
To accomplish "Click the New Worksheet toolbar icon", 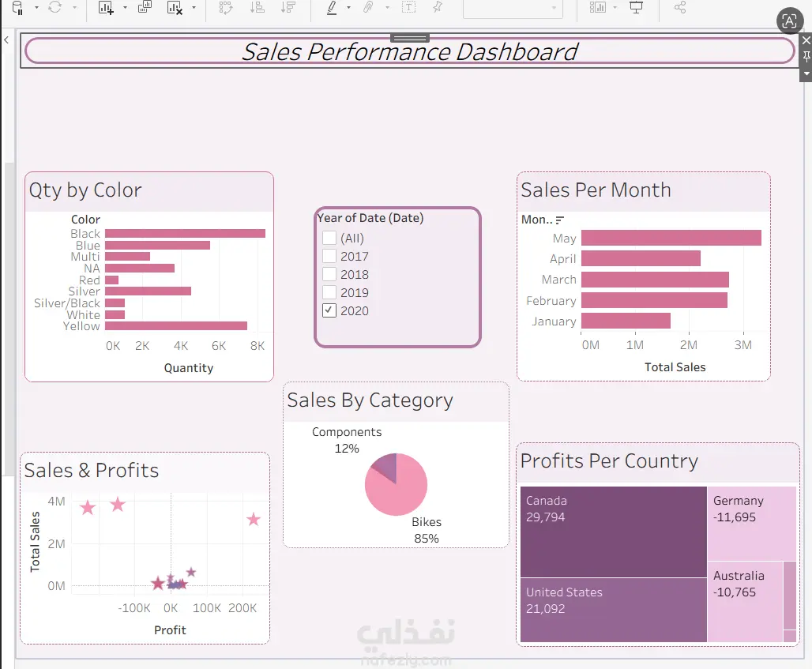I will 106,8.
